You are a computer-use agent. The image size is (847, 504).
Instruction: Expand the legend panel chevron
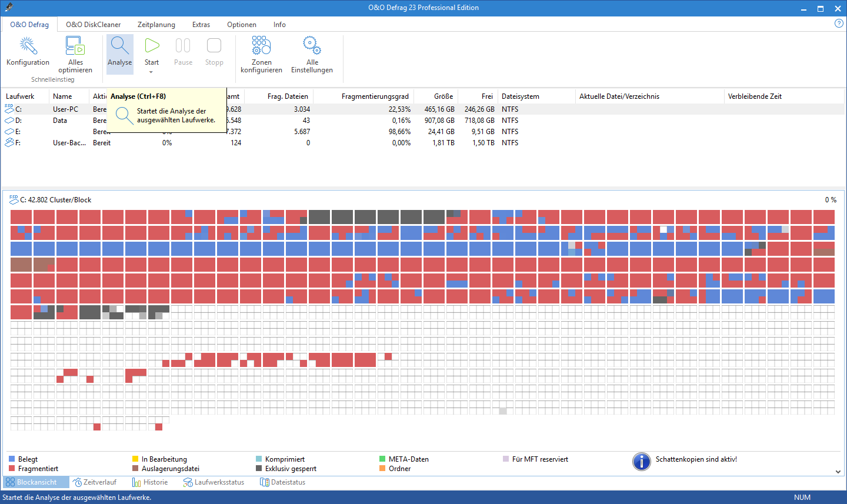838,471
